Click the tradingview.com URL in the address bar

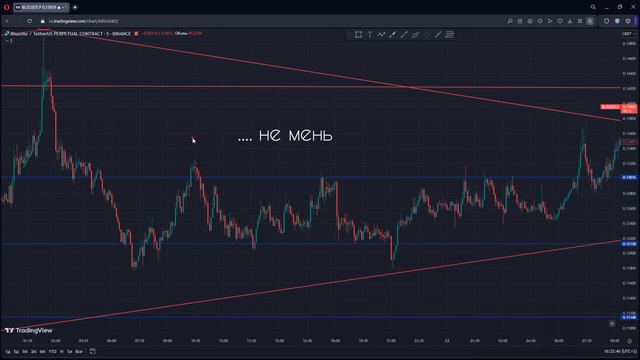(x=84, y=21)
